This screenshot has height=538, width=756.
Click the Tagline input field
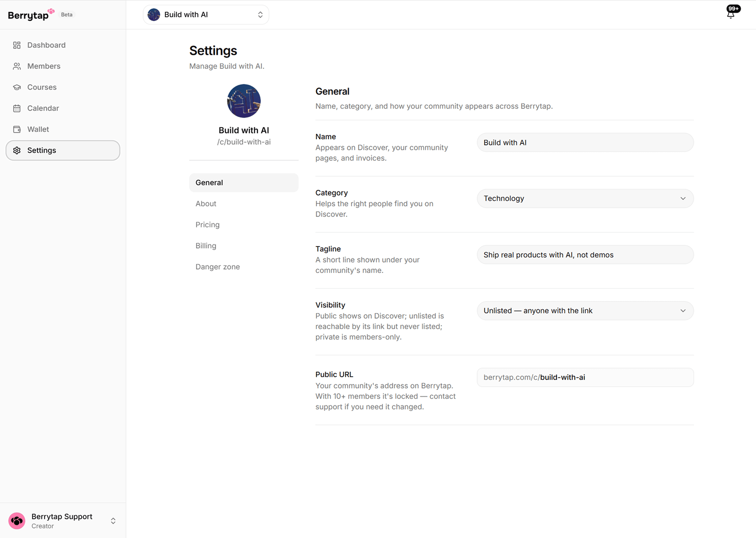pos(585,255)
